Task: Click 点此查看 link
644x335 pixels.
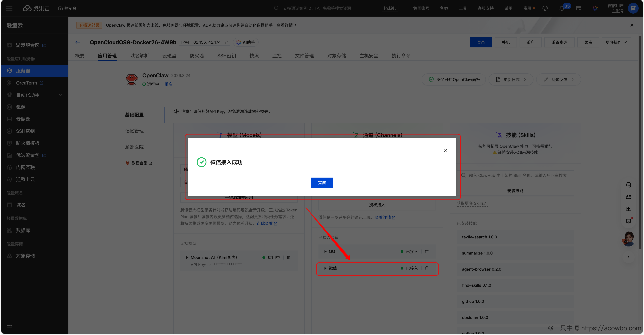Action: (267, 224)
